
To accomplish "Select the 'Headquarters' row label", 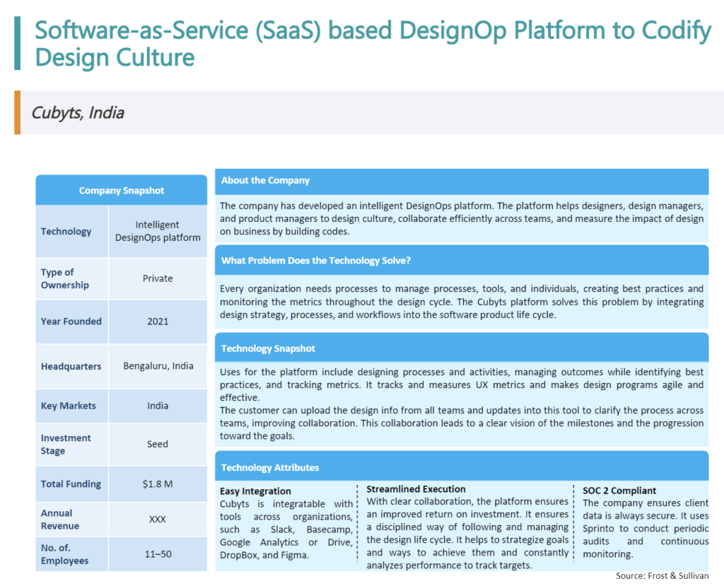I will (x=71, y=366).
